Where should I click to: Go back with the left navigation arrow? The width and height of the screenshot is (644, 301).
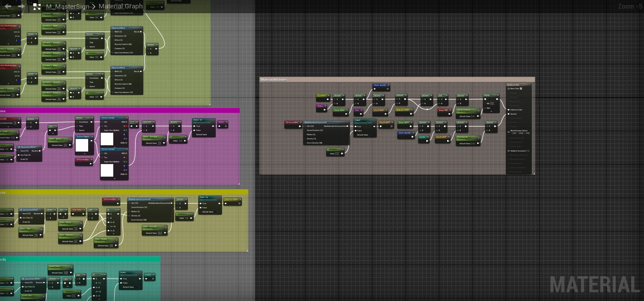click(8, 6)
